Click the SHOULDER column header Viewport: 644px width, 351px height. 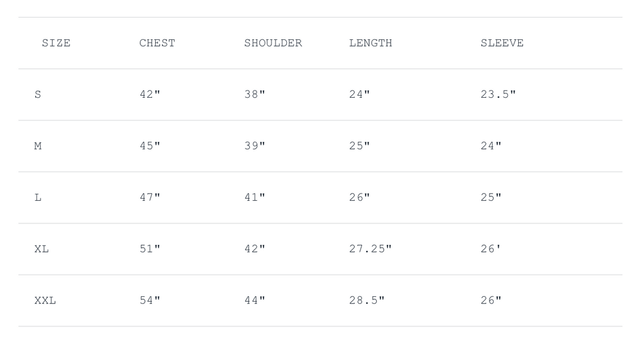(273, 43)
